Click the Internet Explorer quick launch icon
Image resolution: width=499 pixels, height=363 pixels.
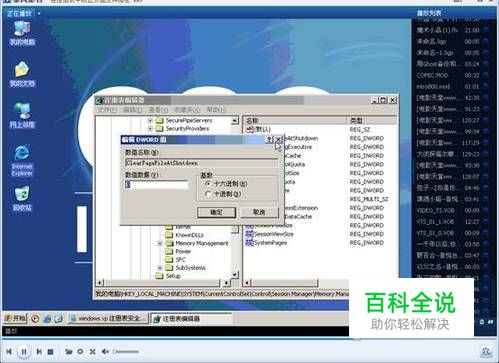(47, 319)
